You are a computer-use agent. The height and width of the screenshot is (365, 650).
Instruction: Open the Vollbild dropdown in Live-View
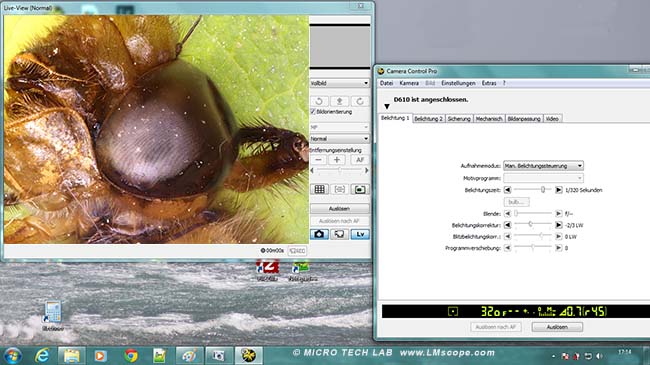pos(340,83)
